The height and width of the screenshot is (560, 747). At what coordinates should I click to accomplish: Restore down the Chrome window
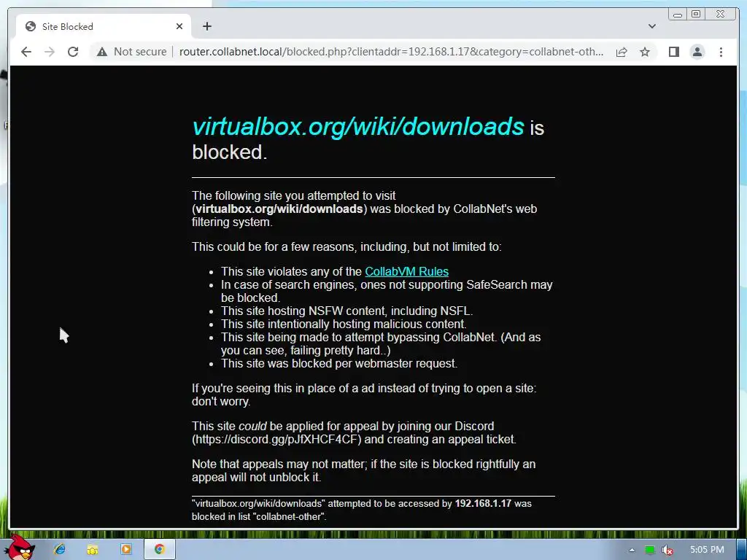tap(696, 15)
